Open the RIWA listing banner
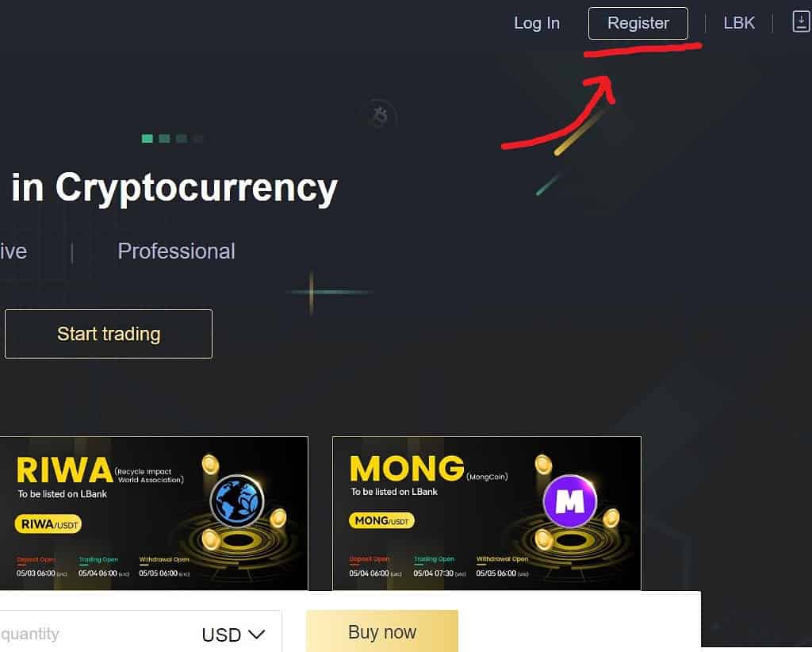The height and width of the screenshot is (652, 812). coord(154,513)
